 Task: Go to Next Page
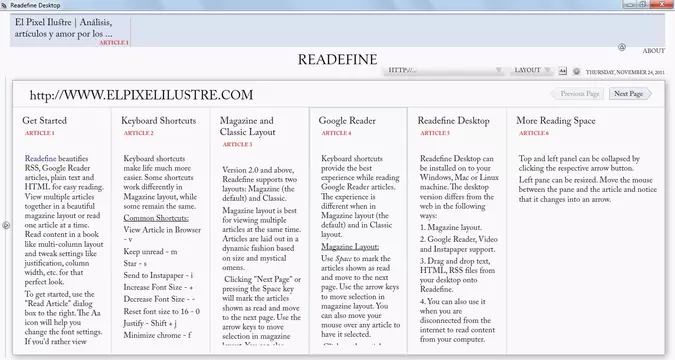[630, 94]
